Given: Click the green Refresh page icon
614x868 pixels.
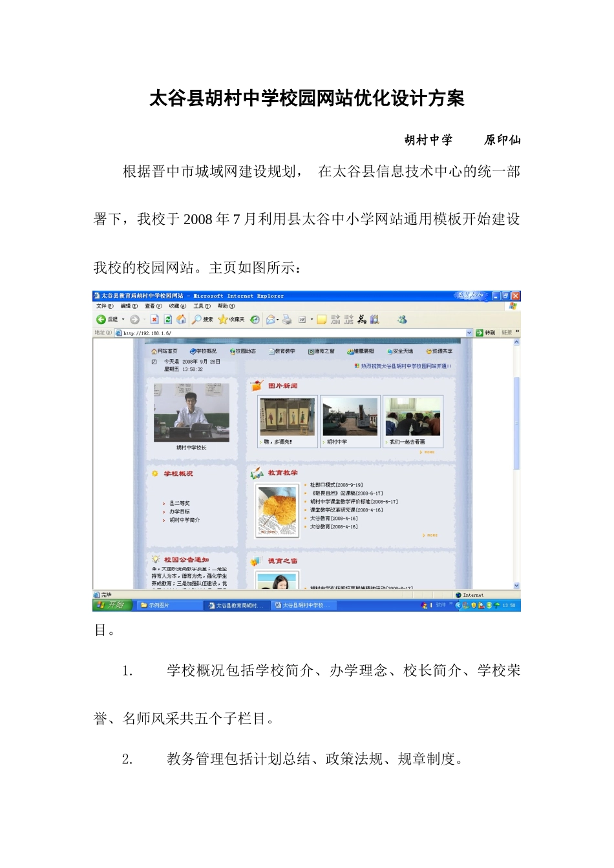Looking at the screenshot, I should (168, 320).
